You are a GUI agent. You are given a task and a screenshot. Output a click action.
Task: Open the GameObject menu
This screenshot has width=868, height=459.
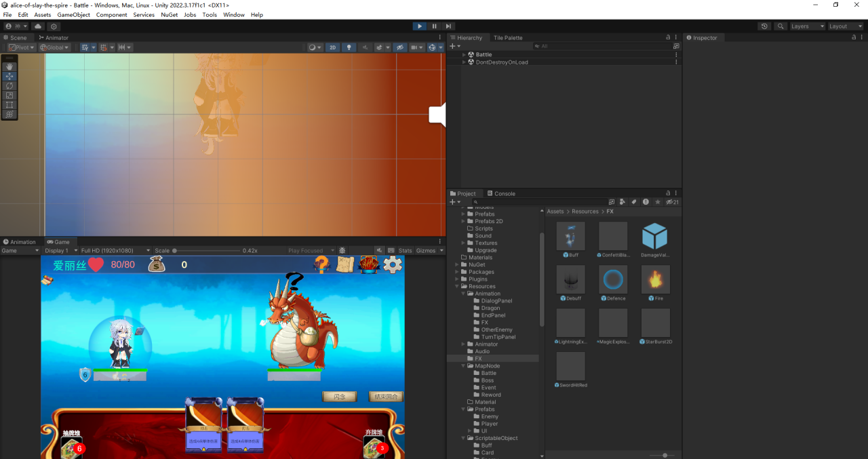pyautogui.click(x=73, y=14)
